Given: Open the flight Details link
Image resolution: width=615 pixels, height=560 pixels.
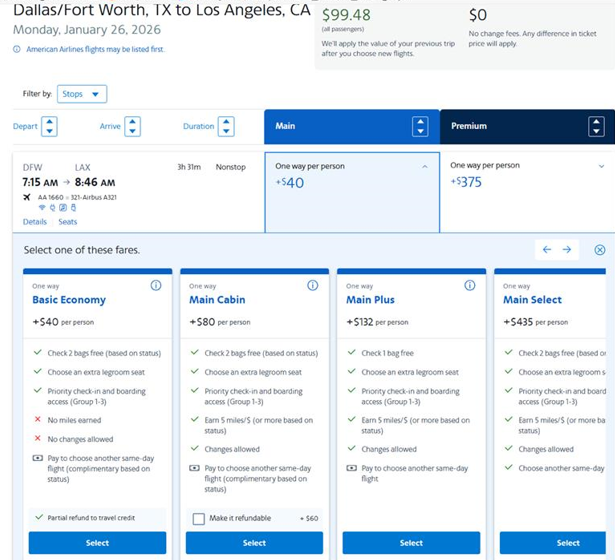Looking at the screenshot, I should point(35,222).
